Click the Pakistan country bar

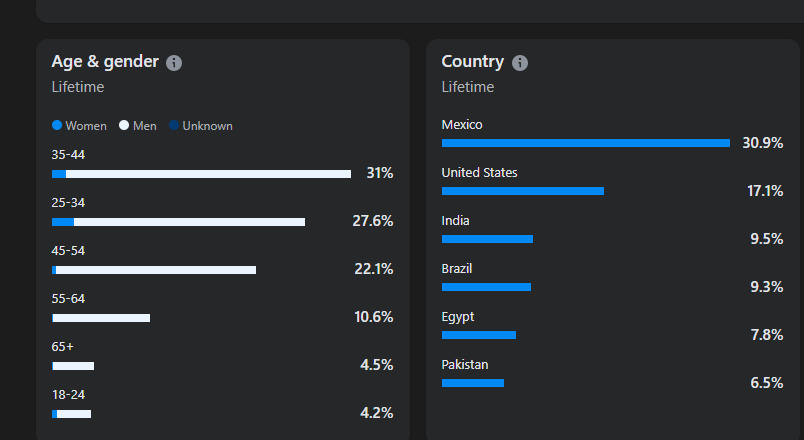[473, 383]
